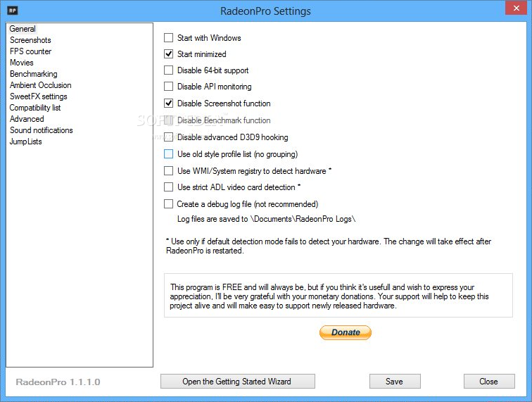This screenshot has height=402, width=532.
Task: Go to Sound notifications settings
Action: [42, 130]
